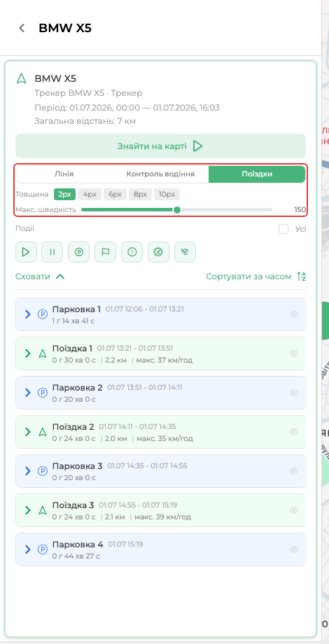This screenshot has width=329, height=644.
Task: Click the parking P icon of Парковка 4
Action: pos(42,549)
